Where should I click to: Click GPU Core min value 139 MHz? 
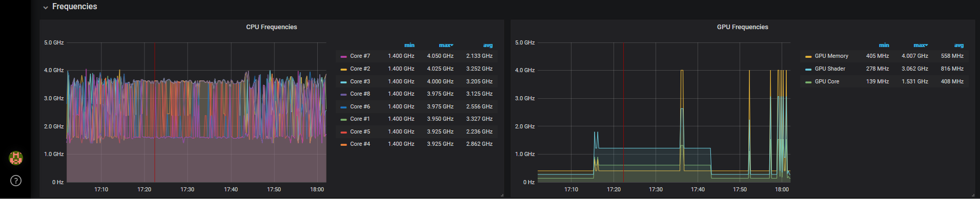tap(877, 81)
